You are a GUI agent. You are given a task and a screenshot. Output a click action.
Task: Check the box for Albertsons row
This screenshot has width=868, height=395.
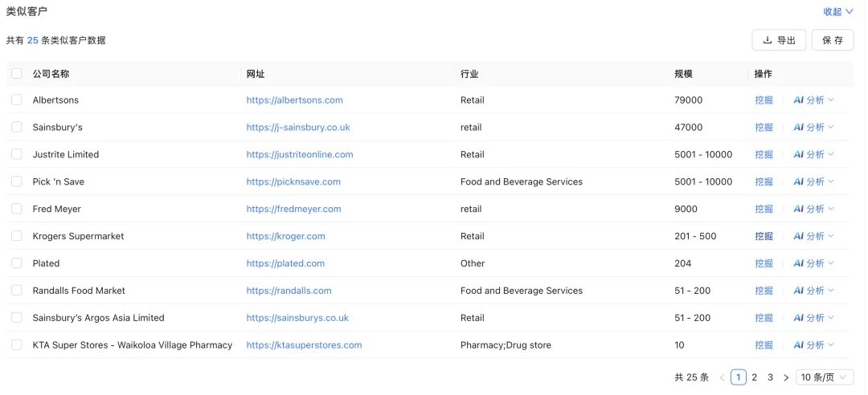[x=17, y=100]
